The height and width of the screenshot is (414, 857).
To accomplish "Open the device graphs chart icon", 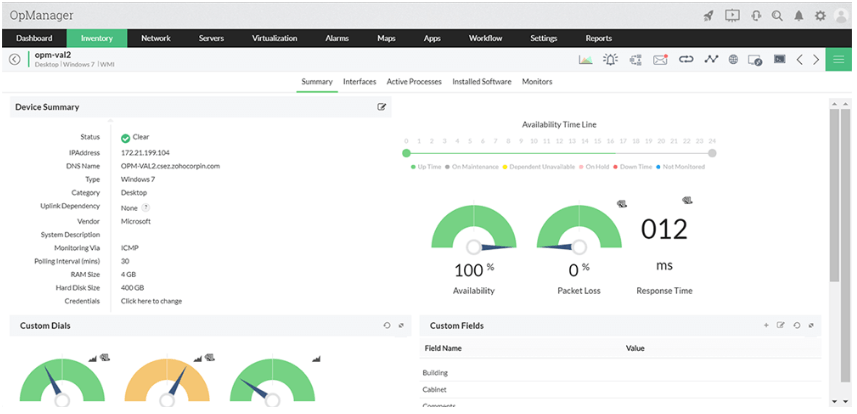I will (585, 60).
